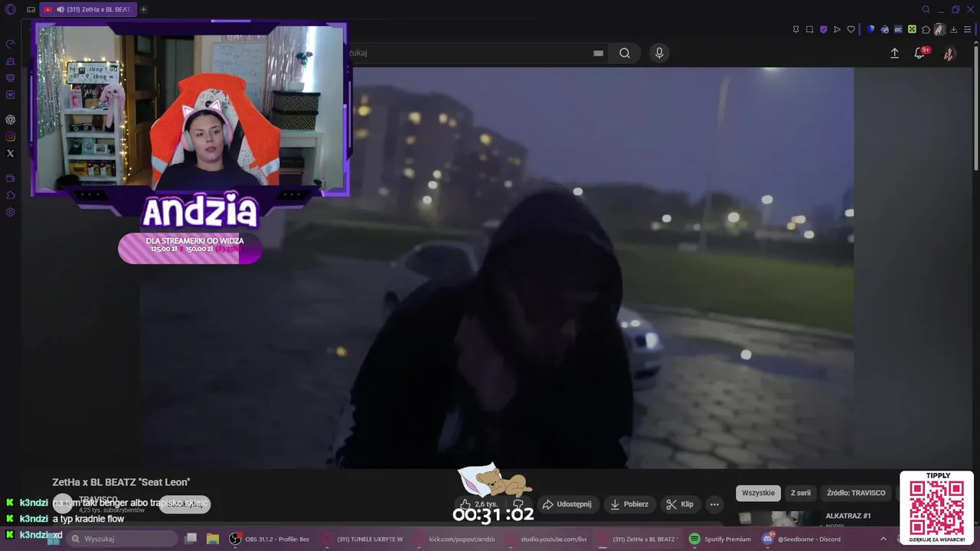Viewport: 980px width, 551px height.
Task: Select the Wszystkie filter chip
Action: pos(758,493)
